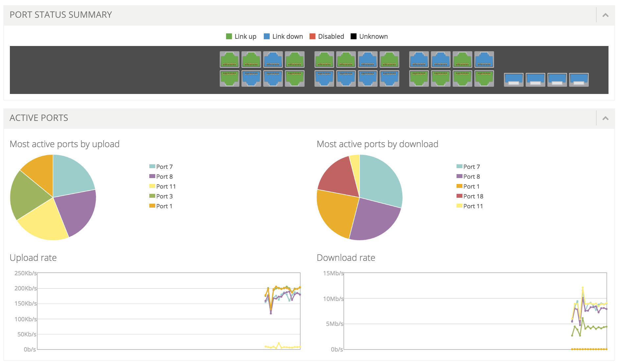Select first bottom-row green port in rightmost RJ45 group

click(419, 79)
